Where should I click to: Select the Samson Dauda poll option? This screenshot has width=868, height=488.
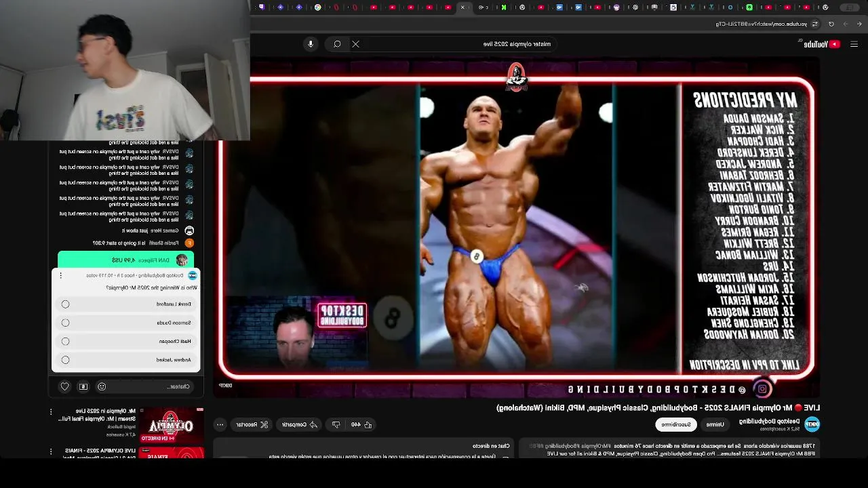pyautogui.click(x=127, y=323)
